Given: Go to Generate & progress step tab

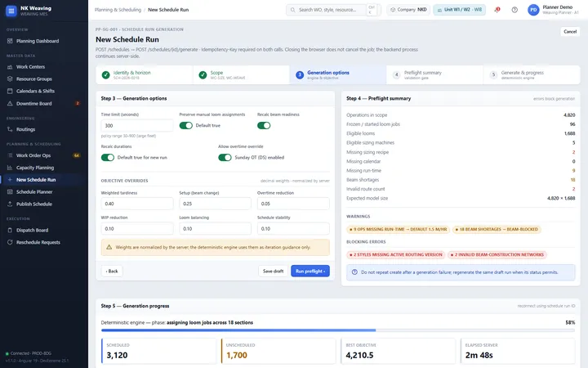Looking at the screenshot, I should [532, 74].
